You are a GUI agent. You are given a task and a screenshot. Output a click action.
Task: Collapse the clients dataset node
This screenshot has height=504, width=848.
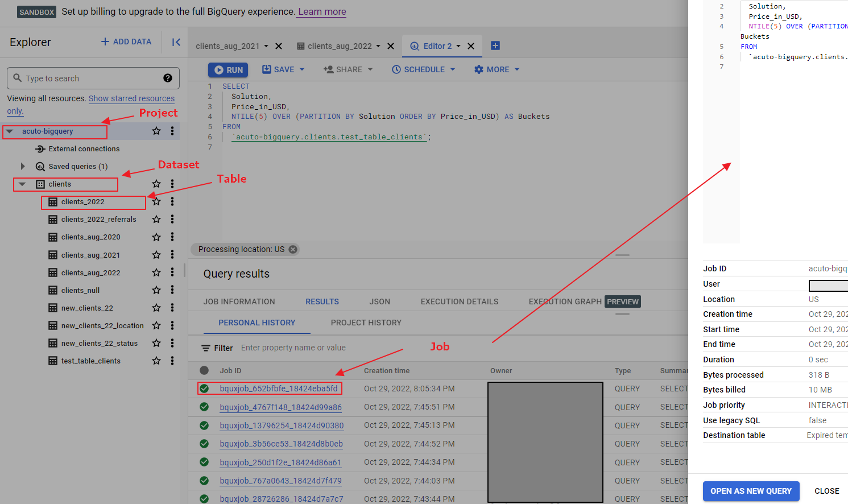tap(22, 184)
